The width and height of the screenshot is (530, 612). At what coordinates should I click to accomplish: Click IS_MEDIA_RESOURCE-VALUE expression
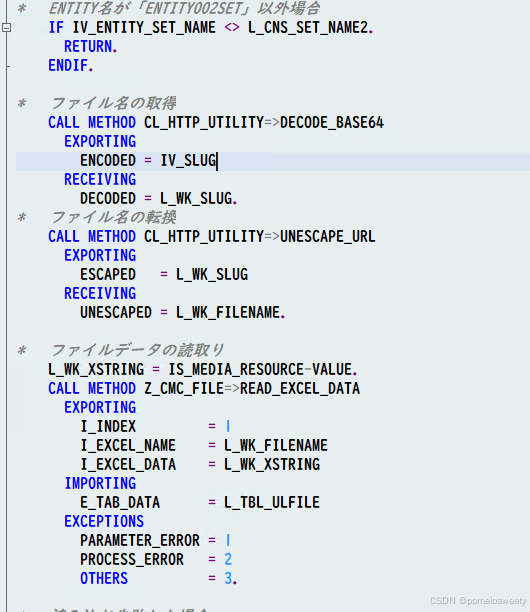click(x=263, y=370)
